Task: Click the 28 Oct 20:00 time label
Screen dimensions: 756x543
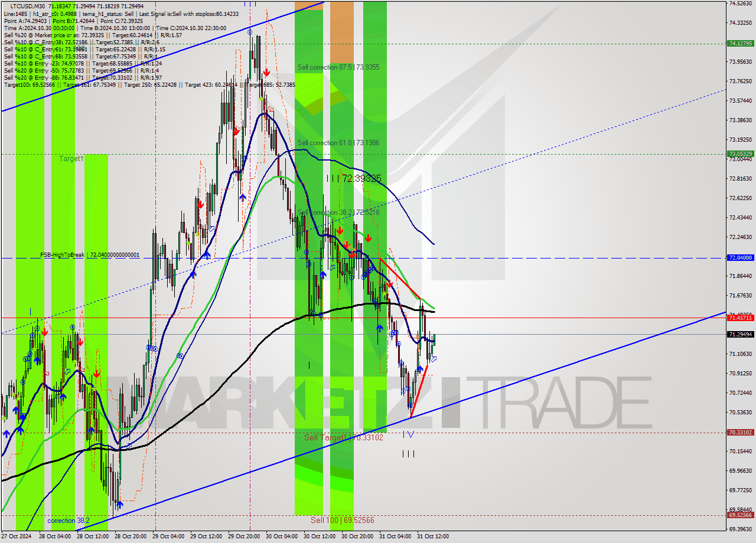Action: pos(130,537)
